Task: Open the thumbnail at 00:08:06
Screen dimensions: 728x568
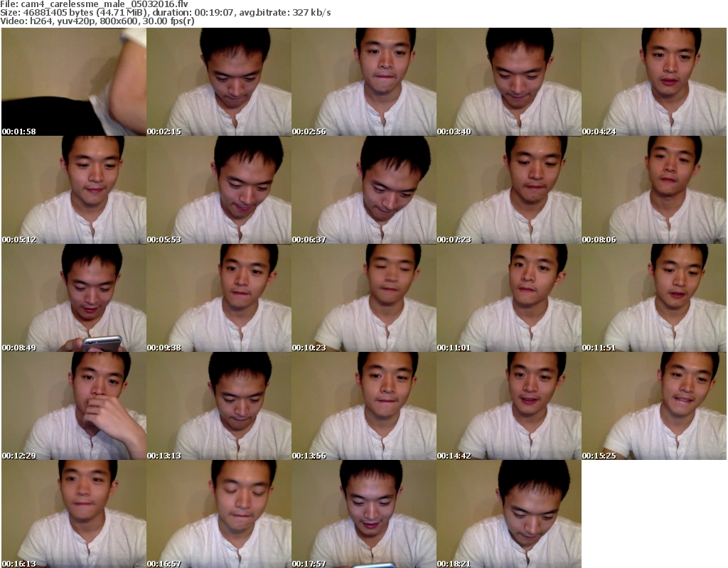Action: (x=654, y=190)
